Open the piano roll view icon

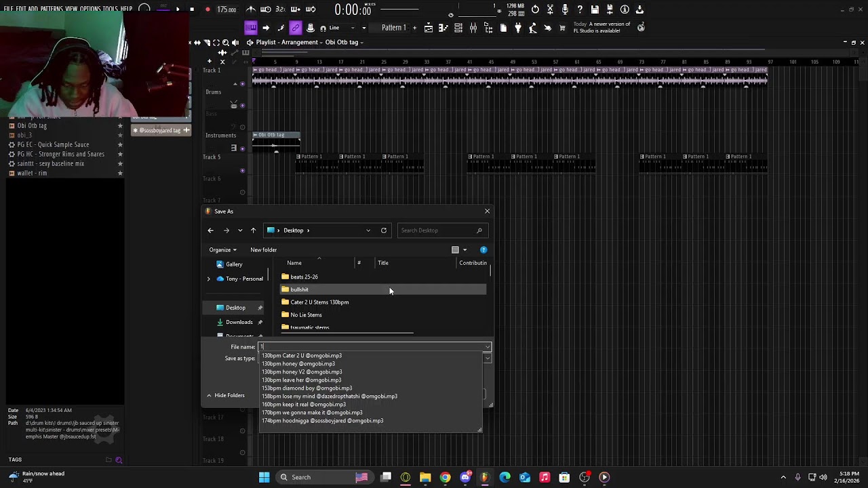pos(443,28)
